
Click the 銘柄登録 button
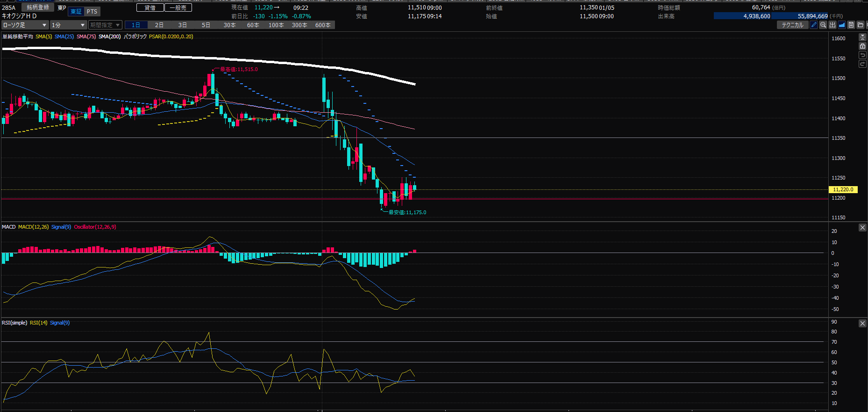pyautogui.click(x=38, y=7)
